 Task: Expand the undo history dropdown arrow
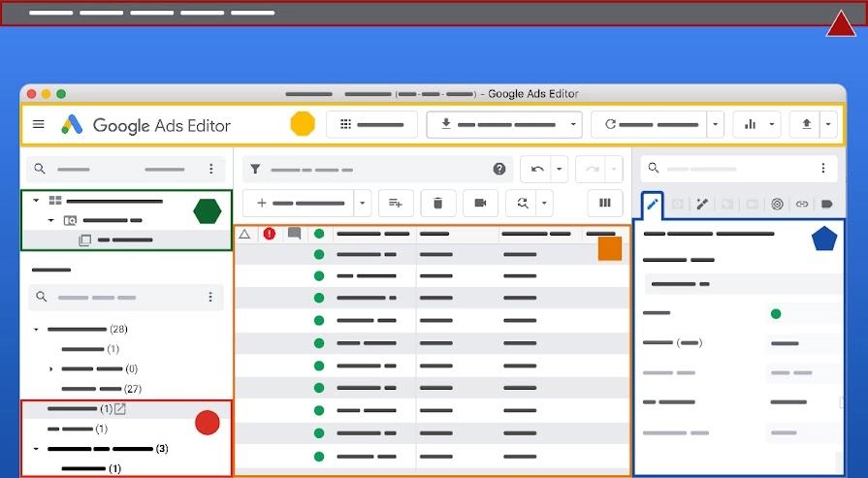coord(559,170)
